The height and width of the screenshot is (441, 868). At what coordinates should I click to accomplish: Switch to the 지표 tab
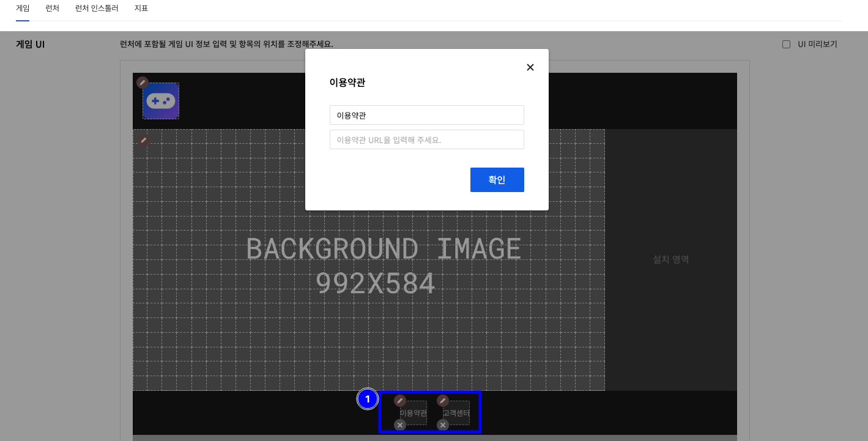141,8
